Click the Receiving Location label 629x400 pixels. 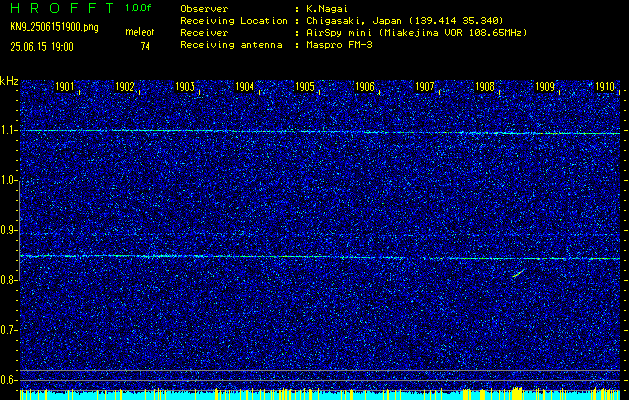click(x=234, y=21)
